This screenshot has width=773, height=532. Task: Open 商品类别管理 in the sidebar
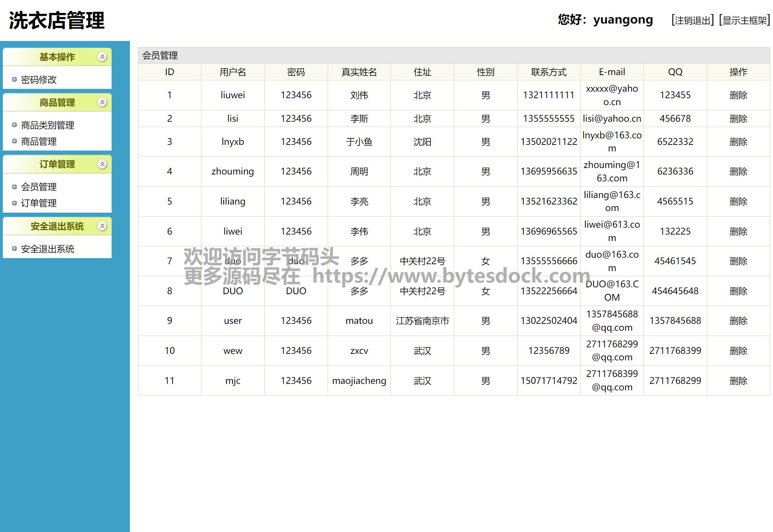click(x=48, y=125)
